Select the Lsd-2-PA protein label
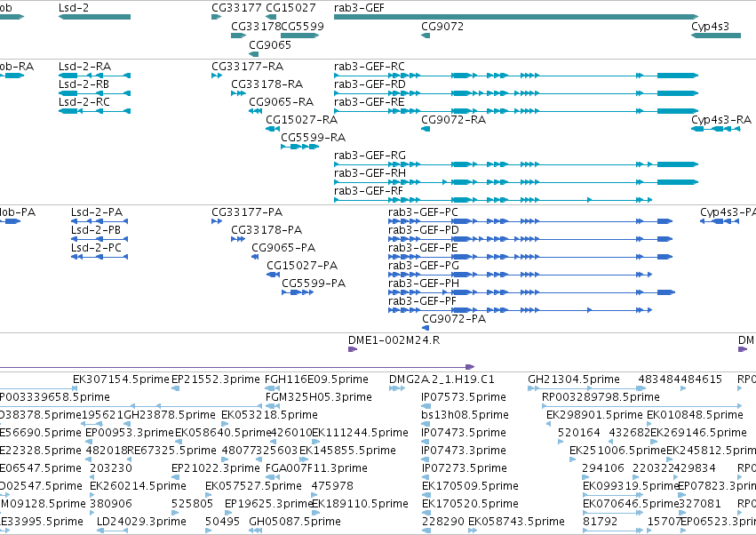Image resolution: width=756 pixels, height=535 pixels. [x=97, y=212]
